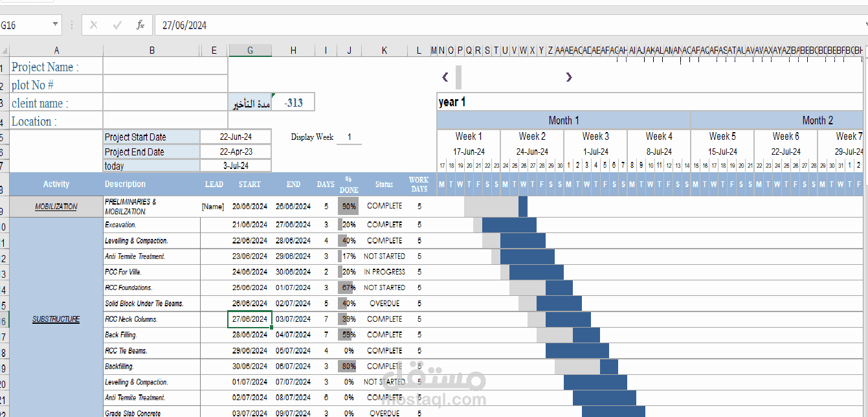Select the 'RCC Tie Beams.' description cell

pos(151,350)
